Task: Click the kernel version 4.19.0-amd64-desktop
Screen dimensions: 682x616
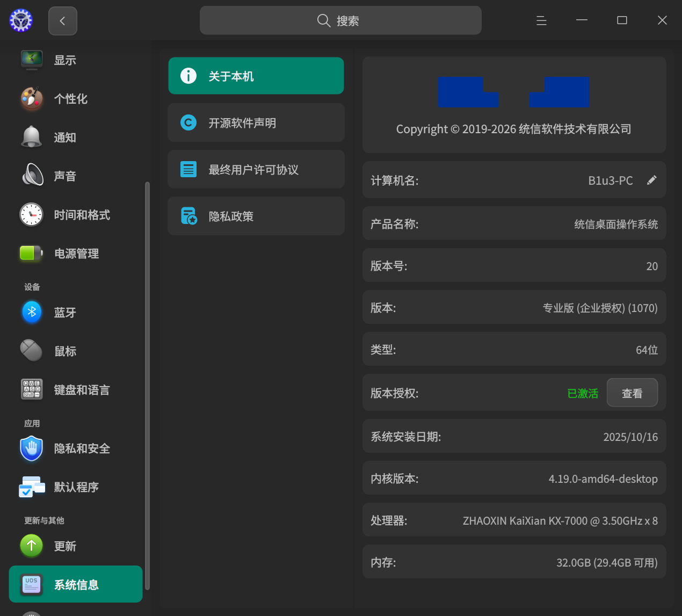Action: (x=603, y=479)
